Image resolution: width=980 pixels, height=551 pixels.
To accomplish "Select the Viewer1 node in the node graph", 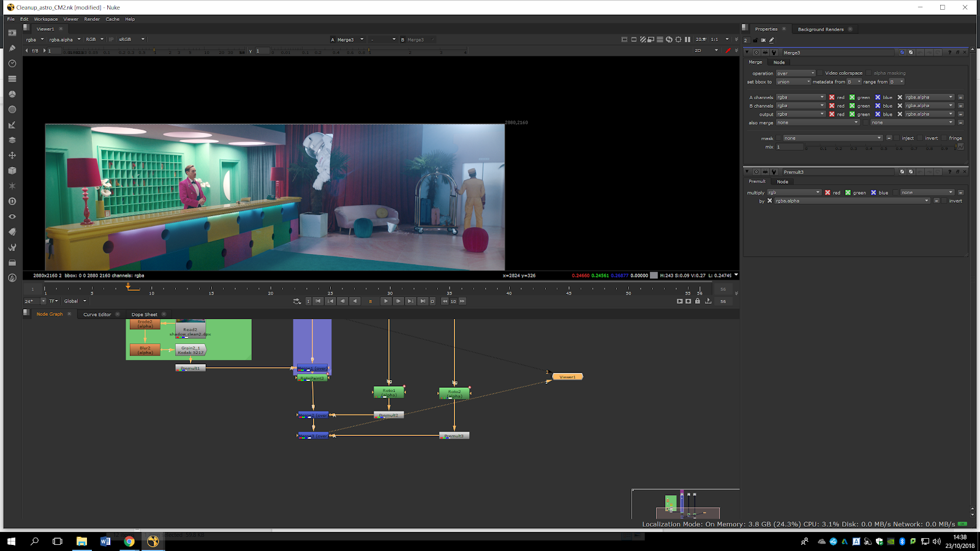I will pyautogui.click(x=567, y=377).
